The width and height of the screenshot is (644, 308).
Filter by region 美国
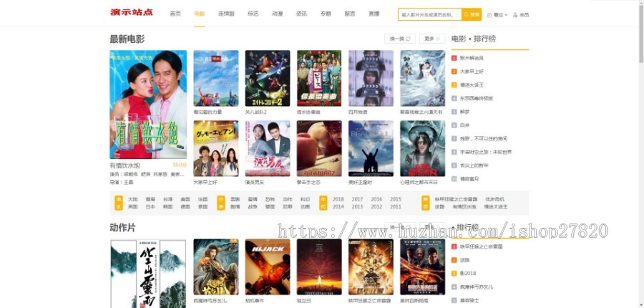click(x=185, y=199)
